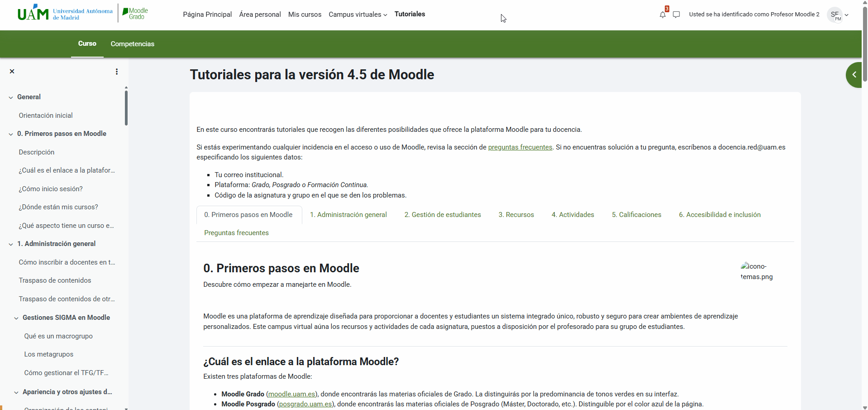Click Gestiones SIGMA en Moodle section title

(66, 318)
